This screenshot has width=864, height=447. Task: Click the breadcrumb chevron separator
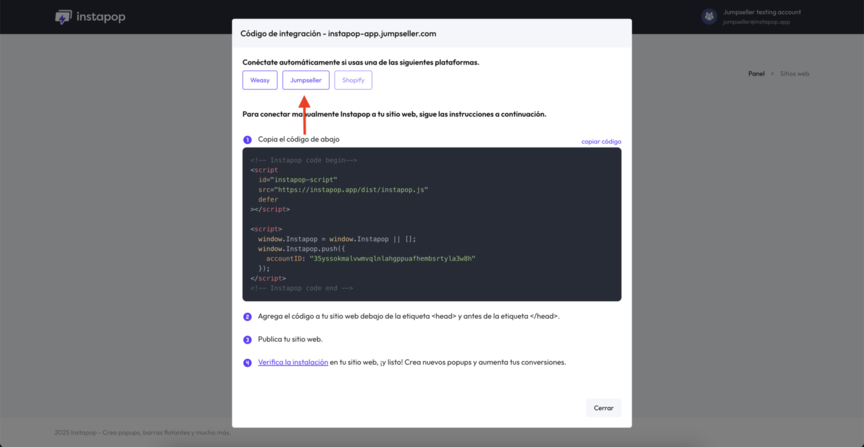(773, 74)
